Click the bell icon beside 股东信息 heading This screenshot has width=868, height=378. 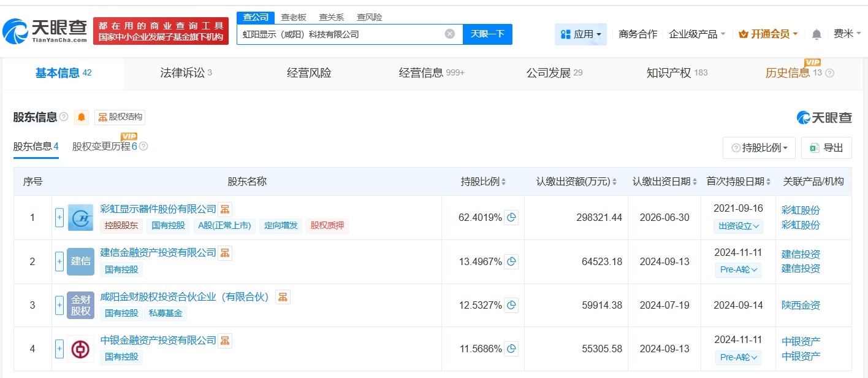(x=82, y=117)
